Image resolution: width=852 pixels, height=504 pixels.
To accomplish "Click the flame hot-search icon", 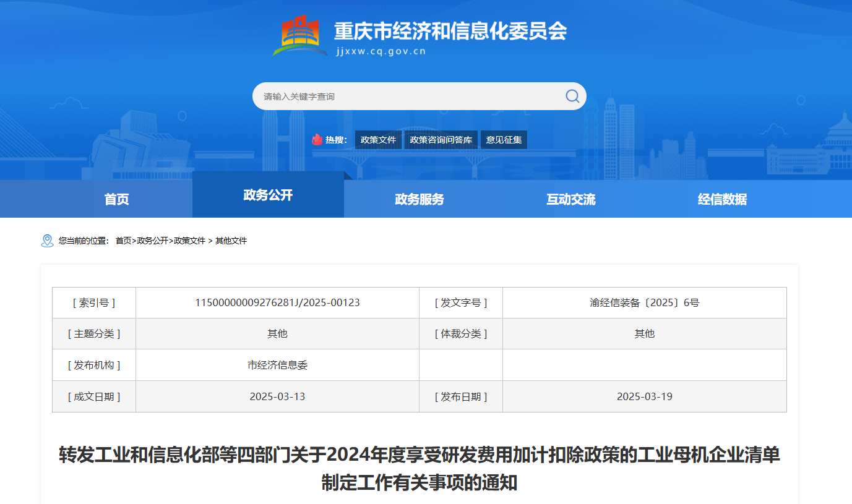I will [x=317, y=140].
